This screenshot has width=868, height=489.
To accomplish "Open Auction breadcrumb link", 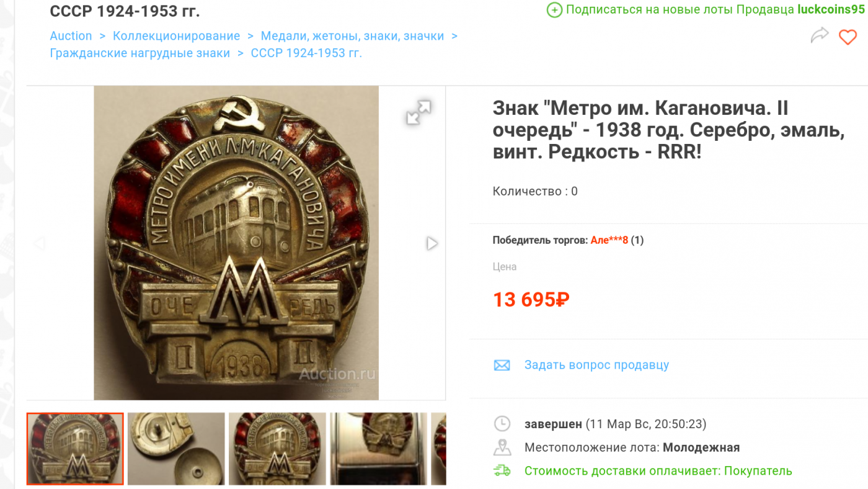I will point(71,36).
